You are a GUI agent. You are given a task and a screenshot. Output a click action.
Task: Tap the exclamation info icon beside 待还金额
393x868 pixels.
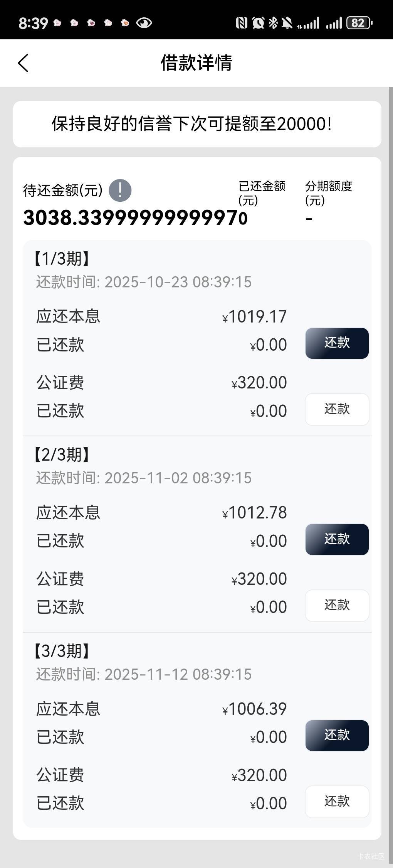[x=120, y=191]
